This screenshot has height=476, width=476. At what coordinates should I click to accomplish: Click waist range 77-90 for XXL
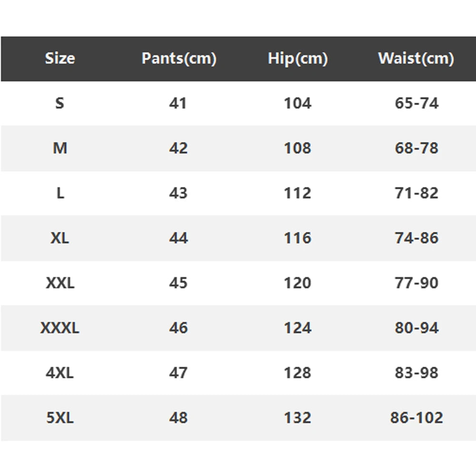coord(416,283)
